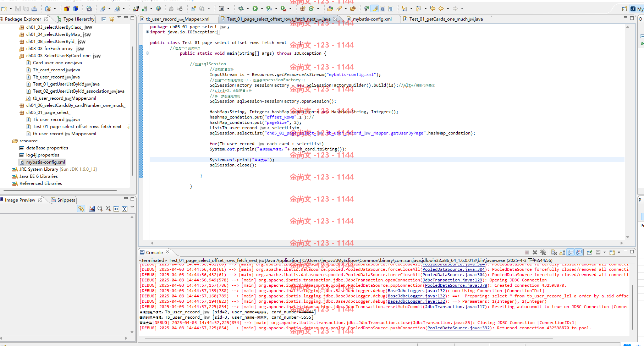Screen dimensions: 644x346
Task: Go to Next Annotation icon
Action: (x=404, y=9)
